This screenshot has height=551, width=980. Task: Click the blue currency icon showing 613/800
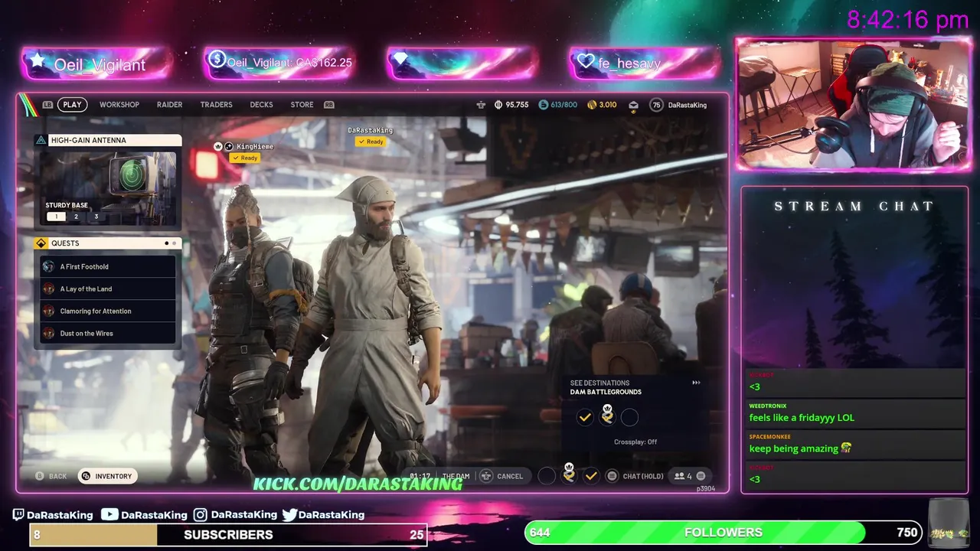[x=544, y=105]
